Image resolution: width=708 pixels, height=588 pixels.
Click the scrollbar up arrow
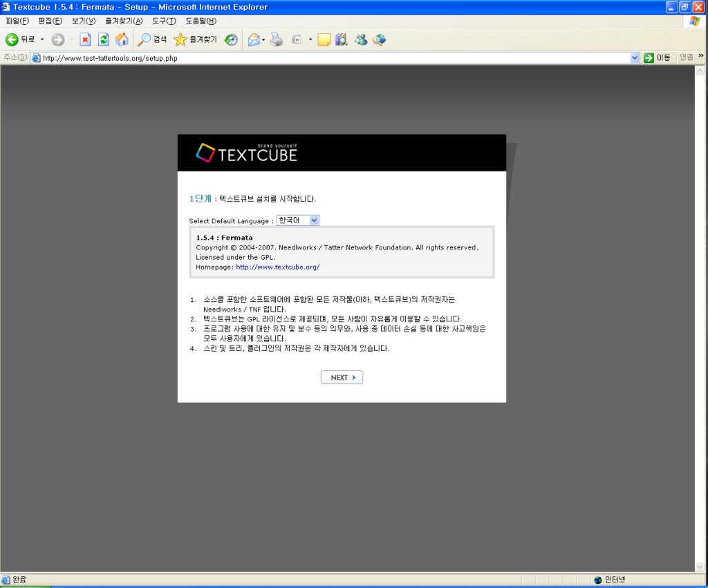click(x=700, y=70)
